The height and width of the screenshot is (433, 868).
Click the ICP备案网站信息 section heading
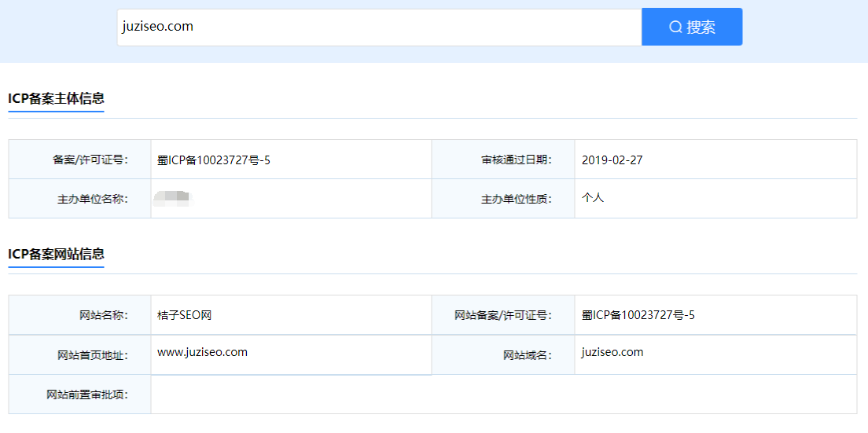click(x=56, y=255)
